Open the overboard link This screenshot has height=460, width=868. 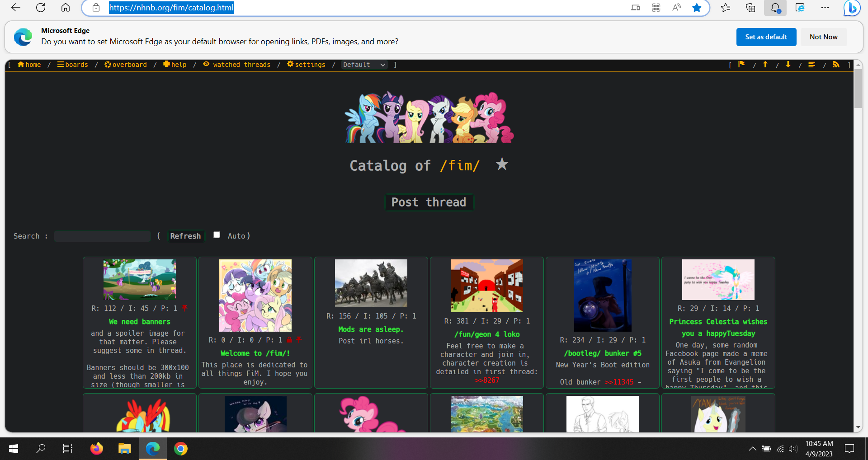[x=126, y=65]
